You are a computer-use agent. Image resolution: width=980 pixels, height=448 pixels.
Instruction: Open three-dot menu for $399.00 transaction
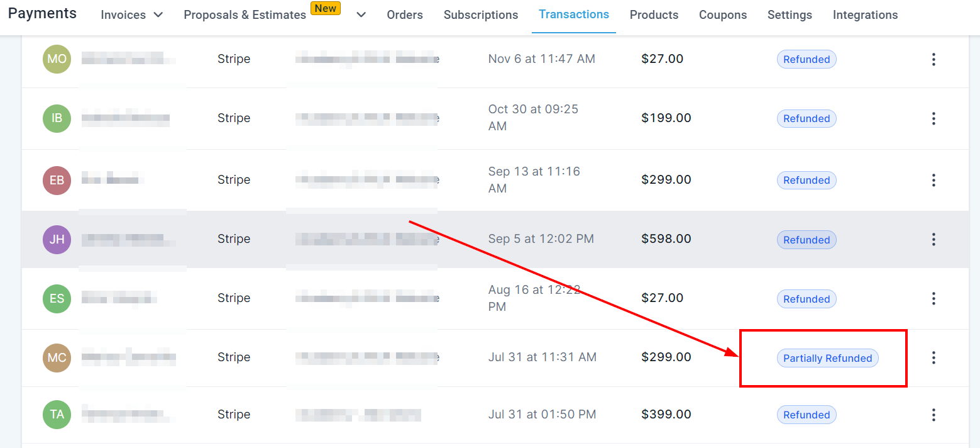[x=933, y=415]
